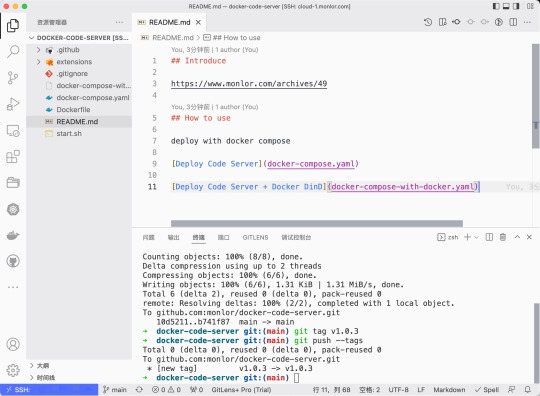Viewport: 540px width, 396px height.
Task: Open .gitignore file in explorer
Action: (x=79, y=74)
